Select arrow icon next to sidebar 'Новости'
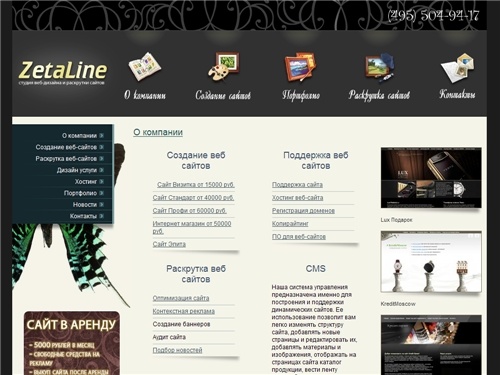 101,205
